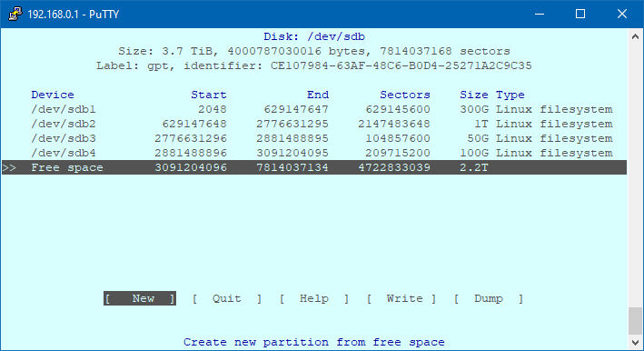Select the /dev/sdb1 partition row

pos(314,109)
